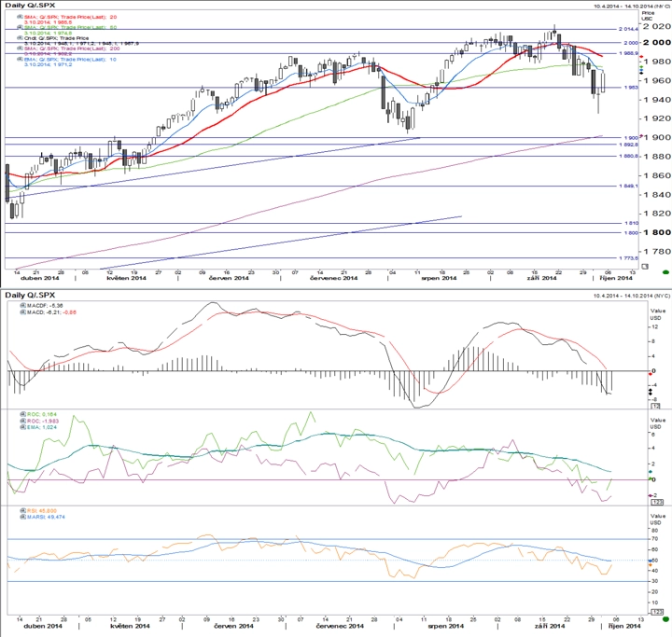
Task: Click the green status dot below price axis
Action: pos(665,272)
